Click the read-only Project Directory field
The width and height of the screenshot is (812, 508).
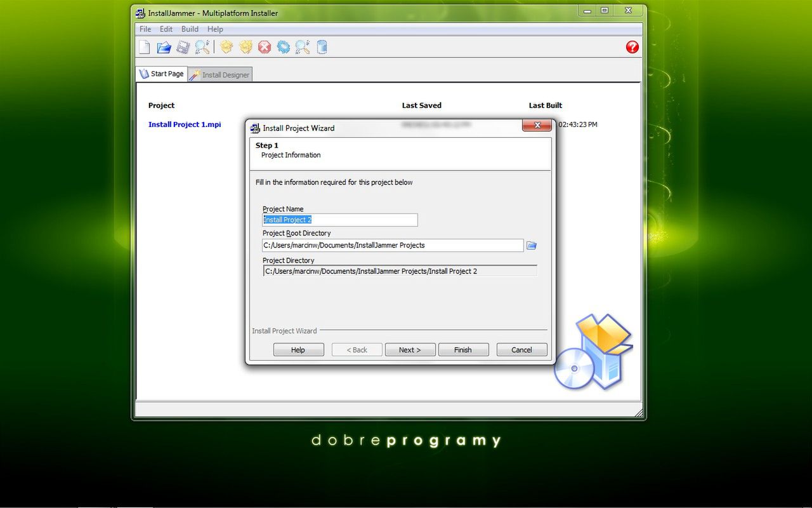[x=400, y=271]
